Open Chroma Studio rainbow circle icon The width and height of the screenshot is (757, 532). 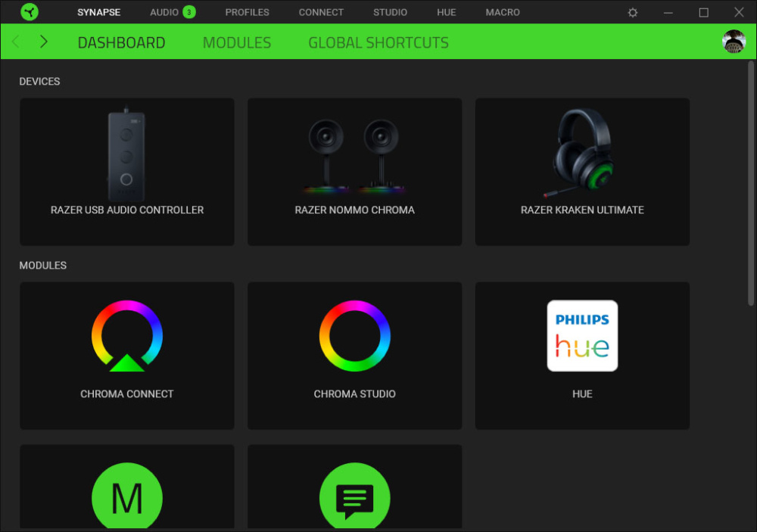pyautogui.click(x=355, y=336)
